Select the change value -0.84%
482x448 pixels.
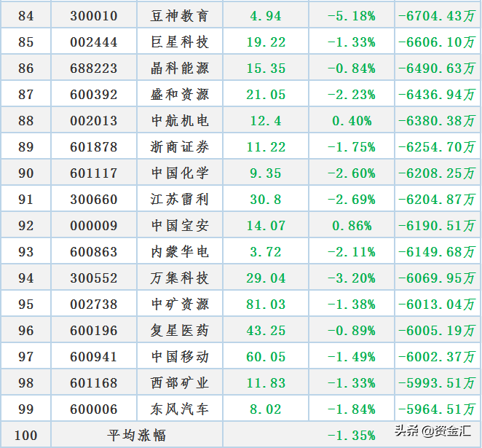(352, 68)
